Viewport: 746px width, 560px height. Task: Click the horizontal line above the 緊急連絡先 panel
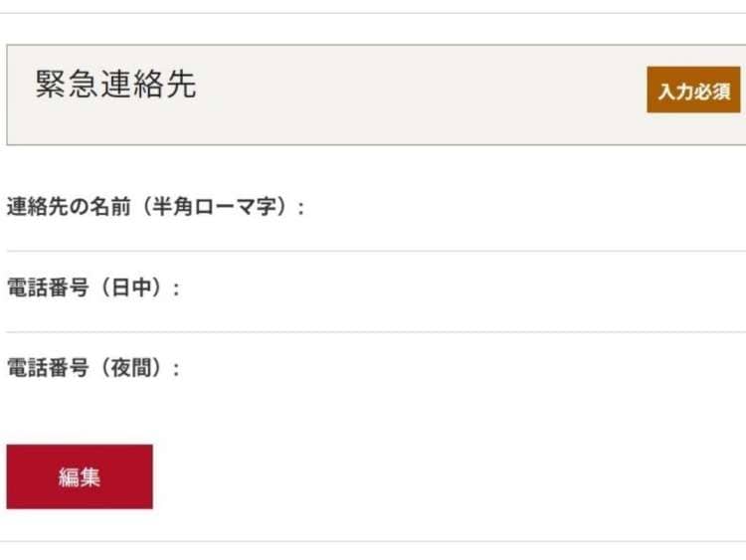click(x=373, y=13)
